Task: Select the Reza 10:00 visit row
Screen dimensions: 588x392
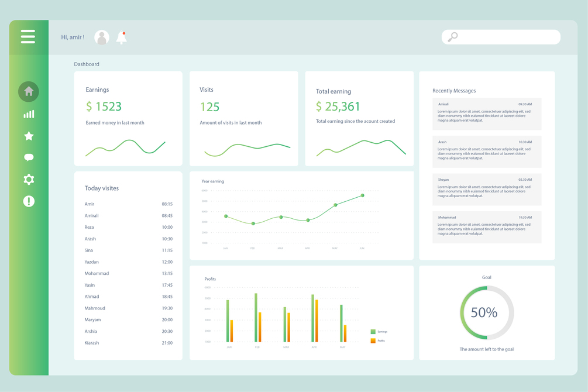Action: (x=129, y=228)
